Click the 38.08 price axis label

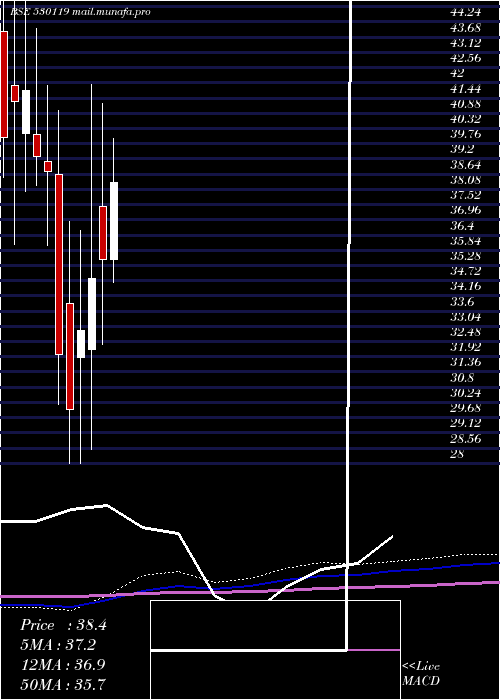tap(466, 180)
